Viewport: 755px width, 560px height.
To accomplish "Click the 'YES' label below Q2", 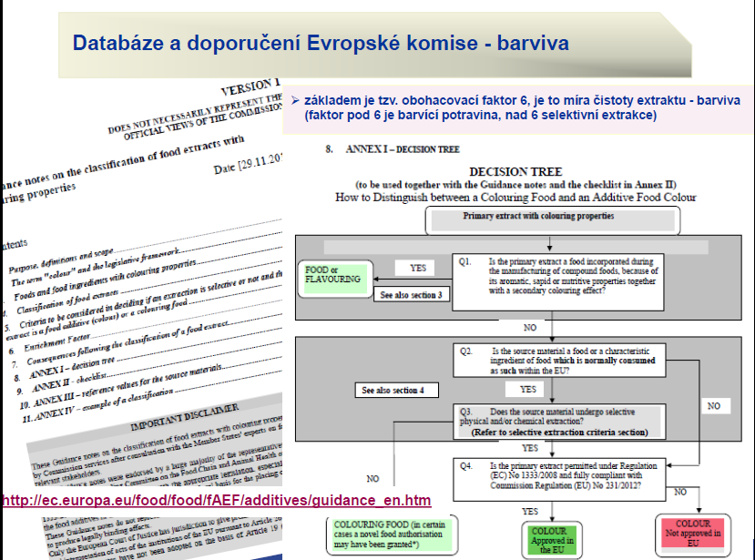I will coord(527,389).
